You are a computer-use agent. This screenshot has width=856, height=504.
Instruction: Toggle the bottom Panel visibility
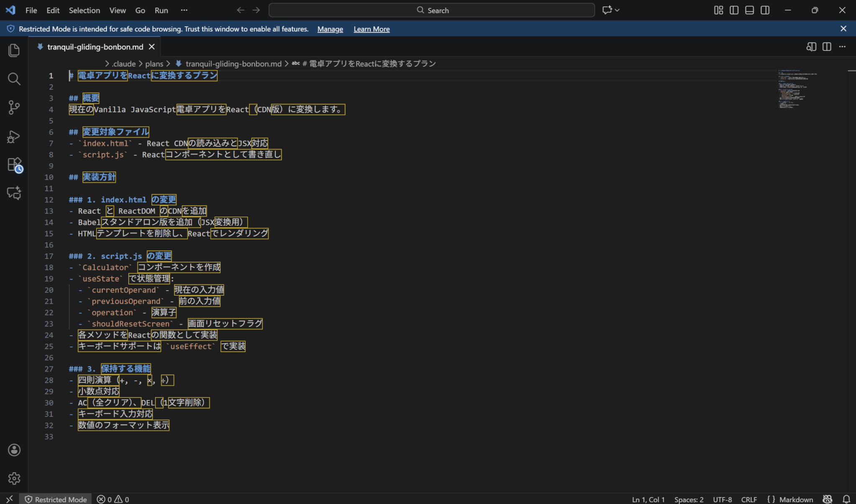pyautogui.click(x=749, y=10)
